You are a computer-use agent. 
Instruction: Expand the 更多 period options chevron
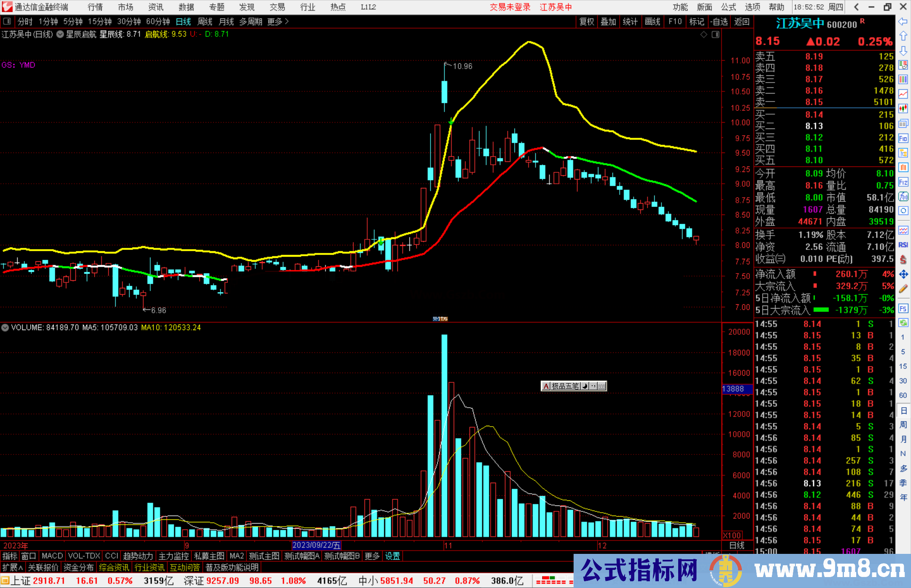click(x=287, y=21)
